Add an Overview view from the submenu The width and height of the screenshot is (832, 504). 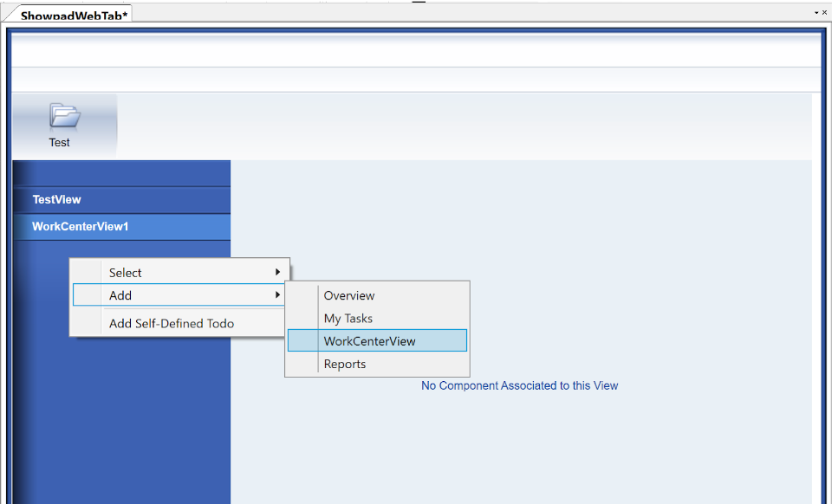tap(349, 295)
